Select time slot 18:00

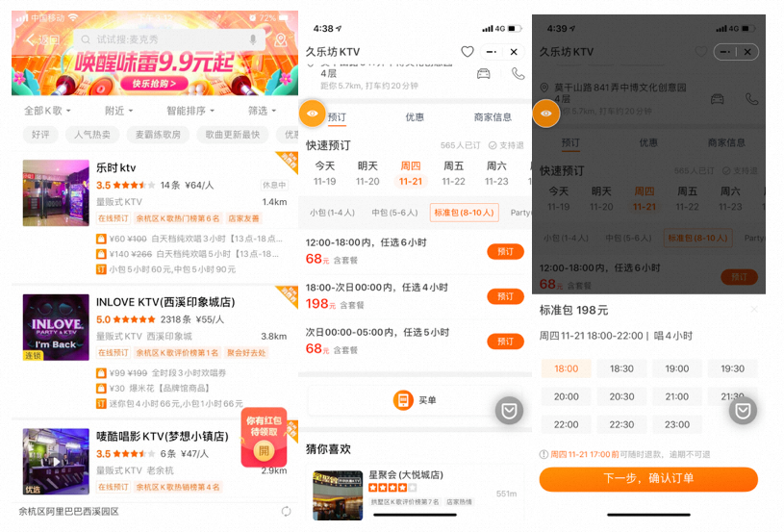pos(566,368)
